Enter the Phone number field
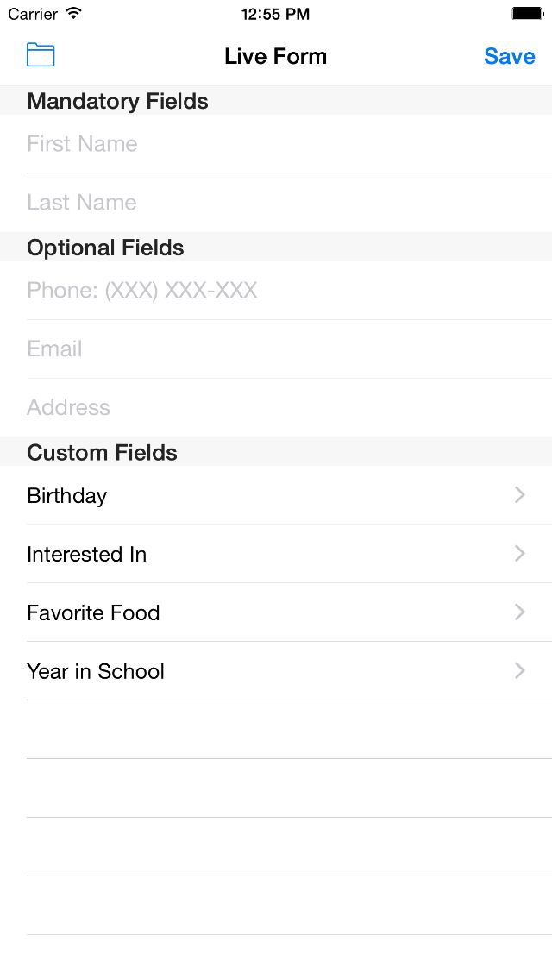This screenshot has height=980, width=552. [x=276, y=291]
